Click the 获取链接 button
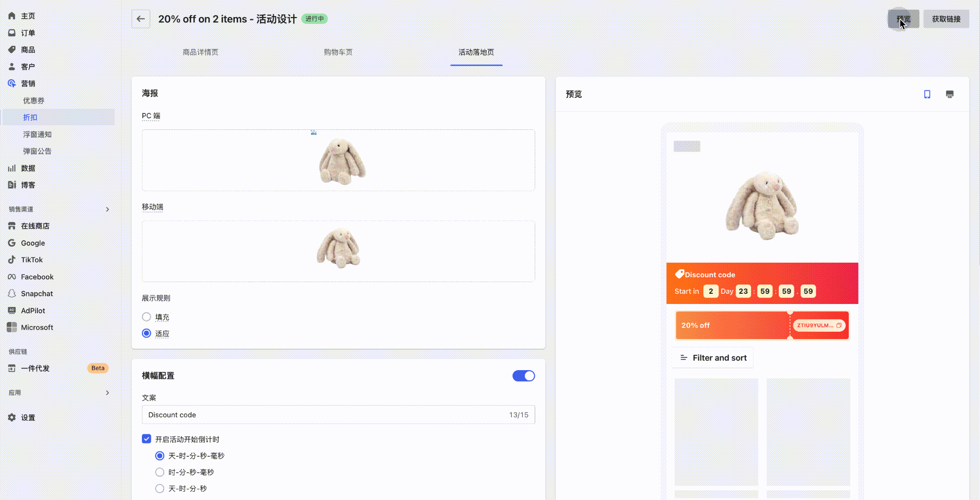 pyautogui.click(x=946, y=19)
